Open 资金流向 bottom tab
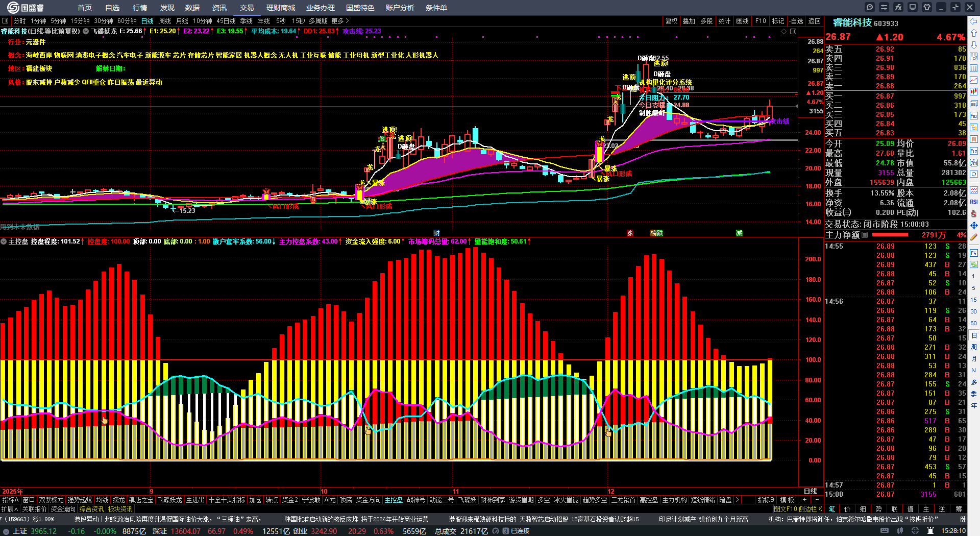Image resolution: width=980 pixels, height=536 pixels. (x=63, y=509)
